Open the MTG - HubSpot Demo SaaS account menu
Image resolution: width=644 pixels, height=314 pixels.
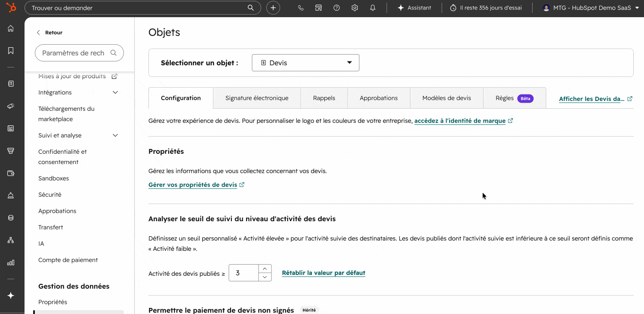(591, 8)
